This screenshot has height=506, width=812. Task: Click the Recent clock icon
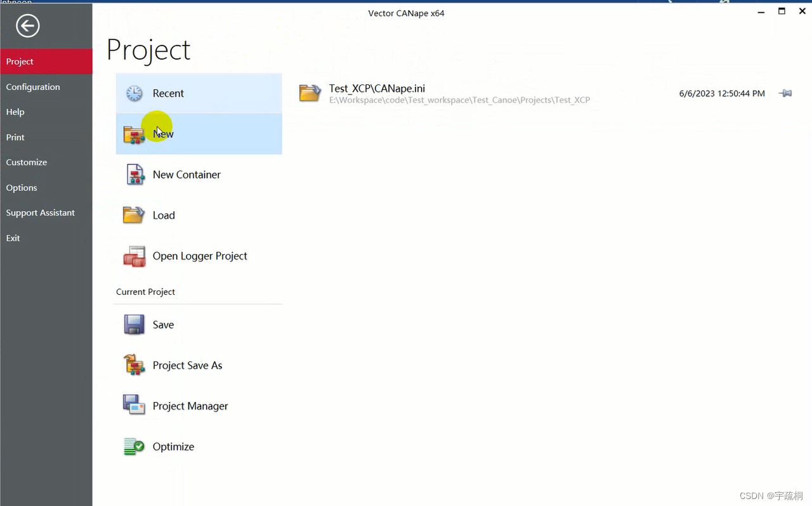point(134,93)
